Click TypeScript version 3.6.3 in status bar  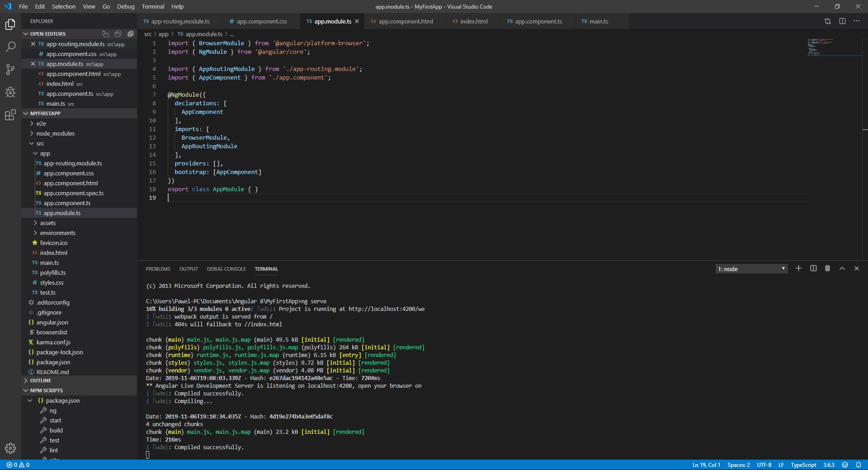tap(829, 465)
